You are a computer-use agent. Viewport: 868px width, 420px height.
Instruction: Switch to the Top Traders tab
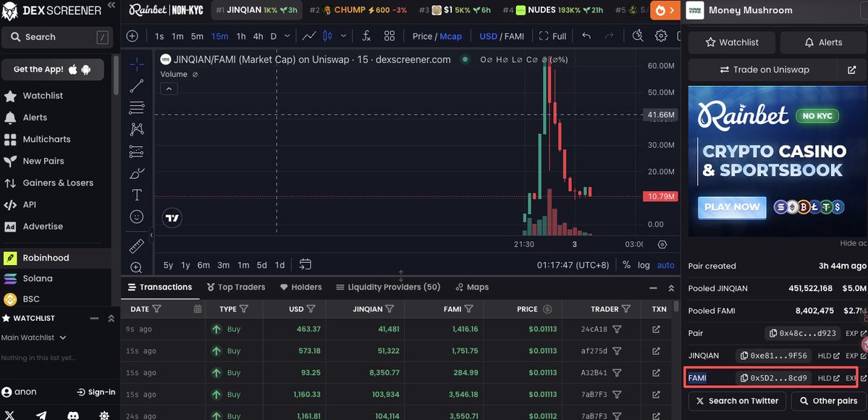(236, 287)
